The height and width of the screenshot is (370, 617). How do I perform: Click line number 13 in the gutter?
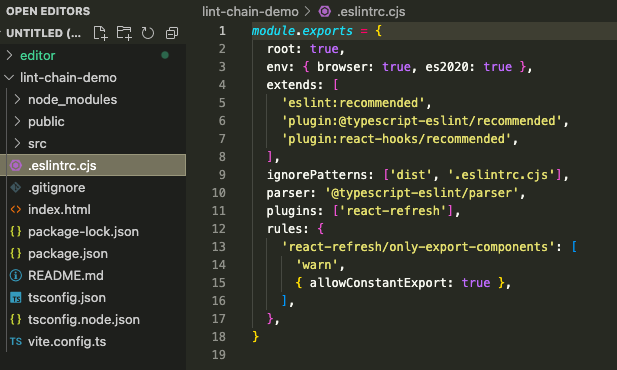pyautogui.click(x=219, y=246)
